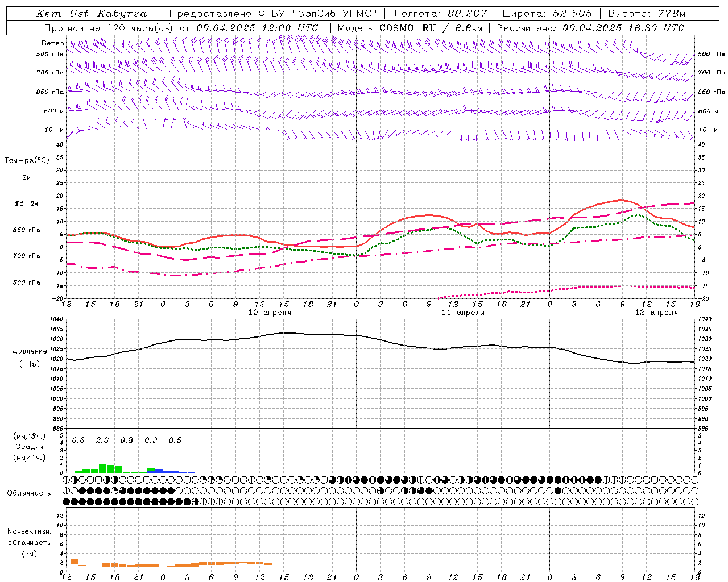Image resolution: width=728 pixels, height=582 pixels.
Task: Click the 3-hour precipitation value 0.5
Action: pyautogui.click(x=175, y=440)
